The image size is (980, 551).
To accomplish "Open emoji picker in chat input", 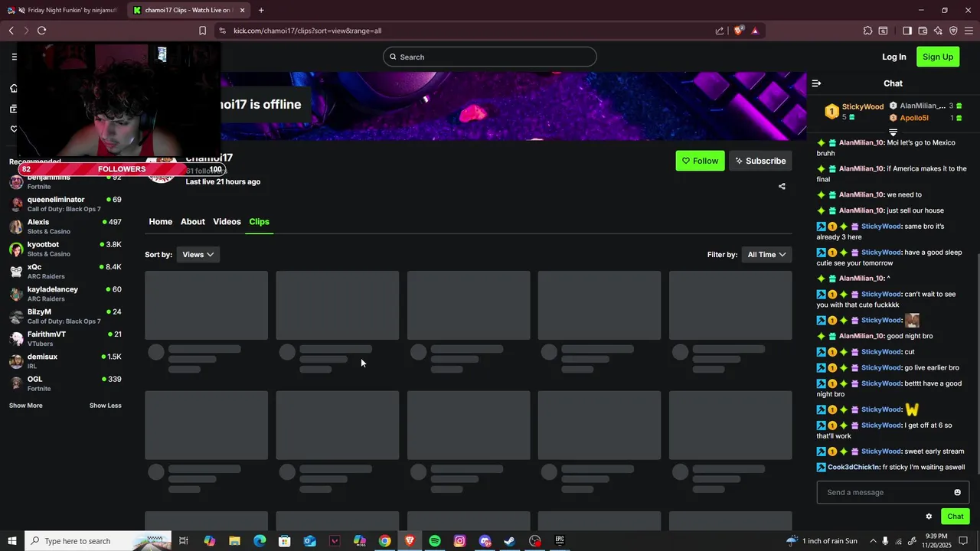I will [957, 492].
